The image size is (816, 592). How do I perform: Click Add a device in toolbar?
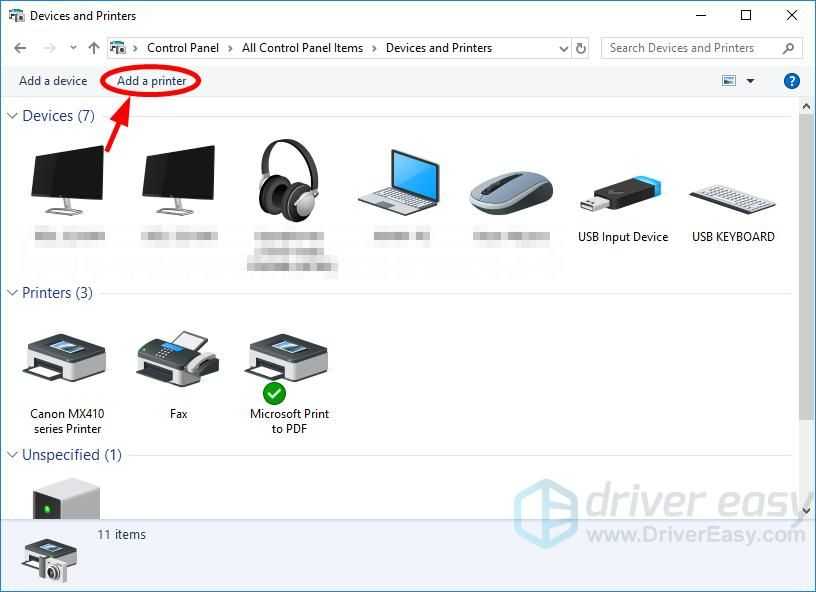(x=53, y=81)
